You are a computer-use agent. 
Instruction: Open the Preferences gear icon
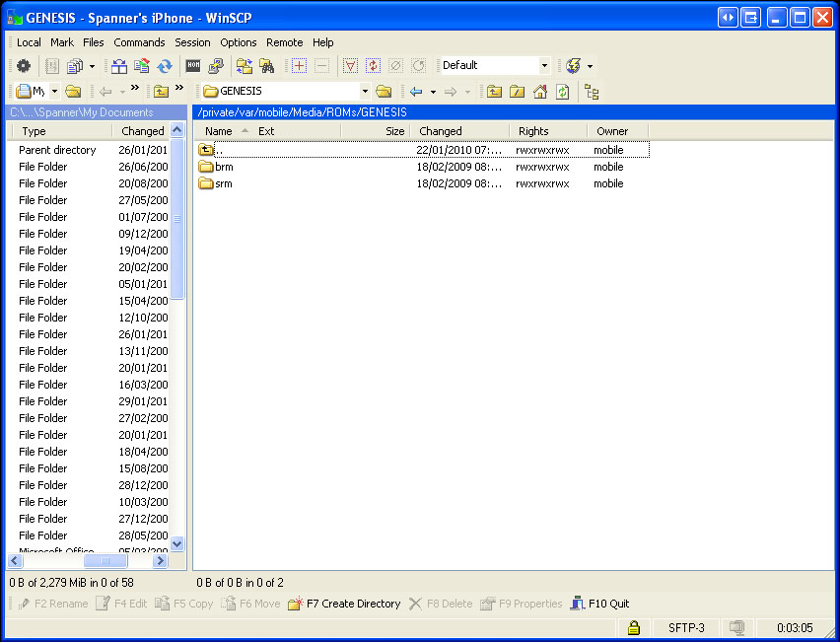[23, 66]
